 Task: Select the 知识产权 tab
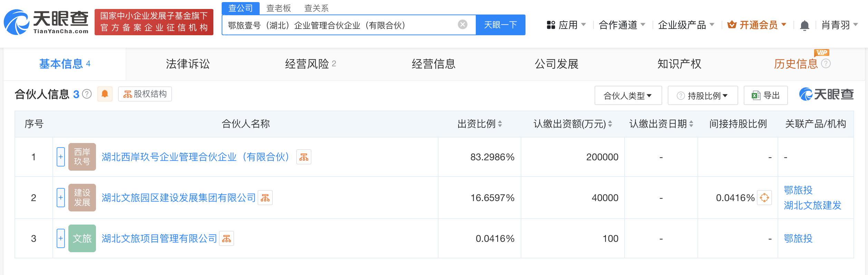tap(679, 64)
